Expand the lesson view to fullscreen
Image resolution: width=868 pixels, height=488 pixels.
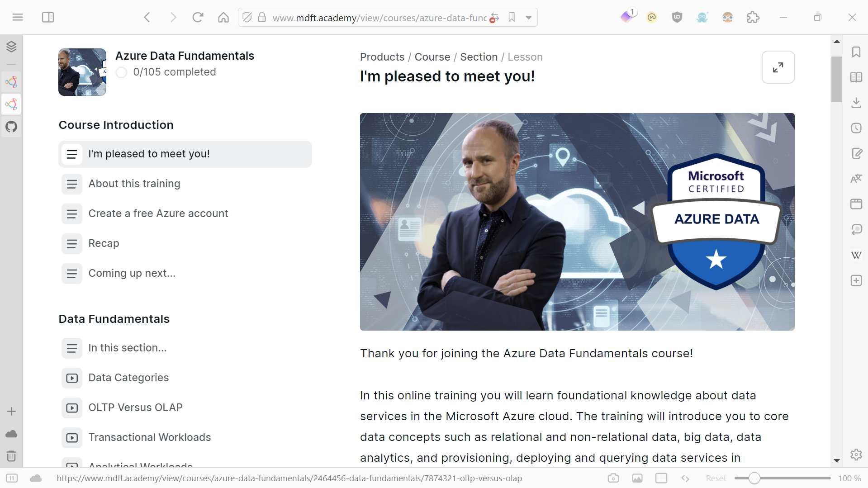coord(778,67)
